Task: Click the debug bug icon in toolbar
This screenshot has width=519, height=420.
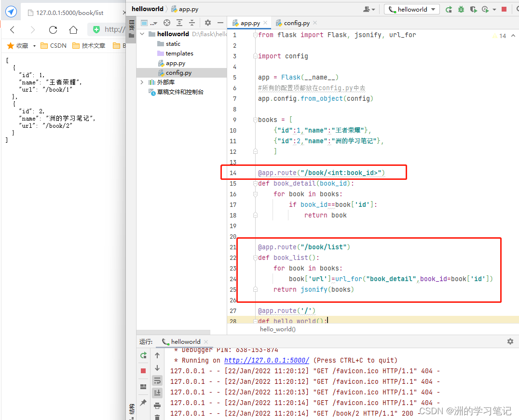Action: tap(461, 9)
